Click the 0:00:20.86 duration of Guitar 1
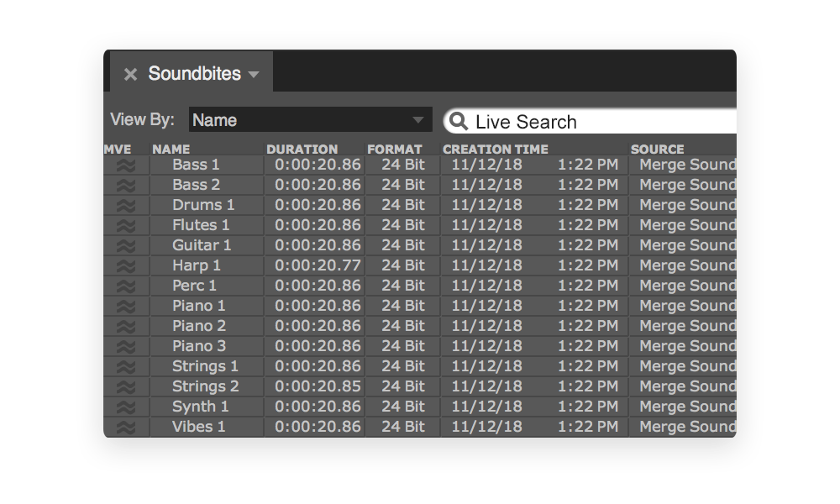The width and height of the screenshot is (840, 504). 318,245
